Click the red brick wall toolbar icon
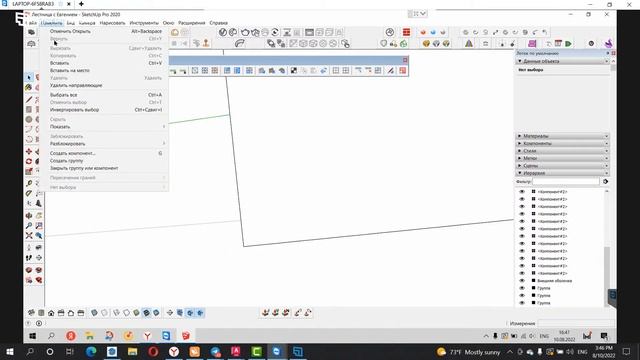 tap(406, 32)
